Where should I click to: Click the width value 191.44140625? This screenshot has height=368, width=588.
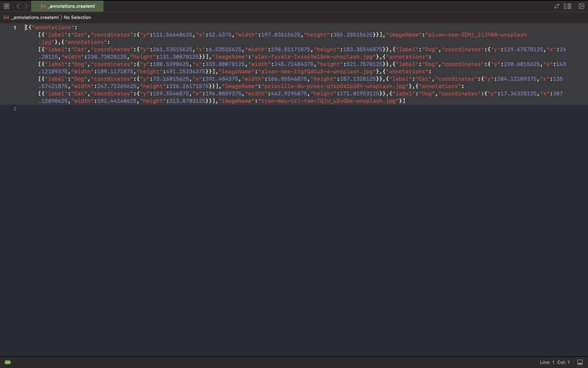pos(116,101)
